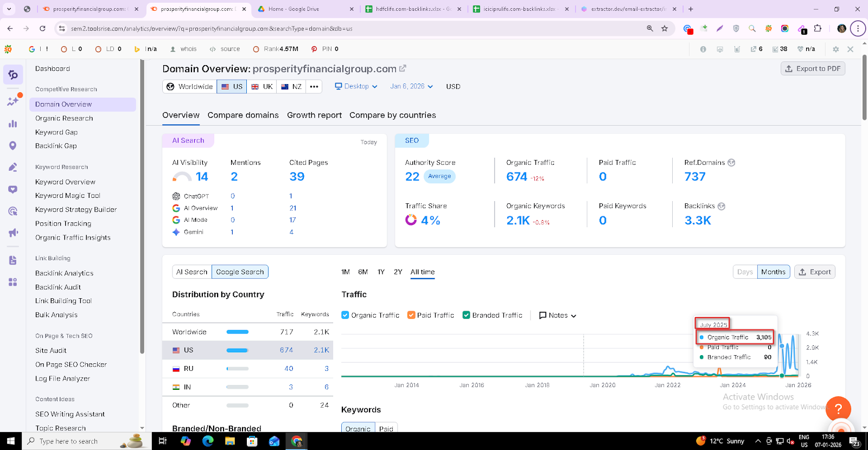Click the megaphone advertising icon in the left rail

point(13,233)
